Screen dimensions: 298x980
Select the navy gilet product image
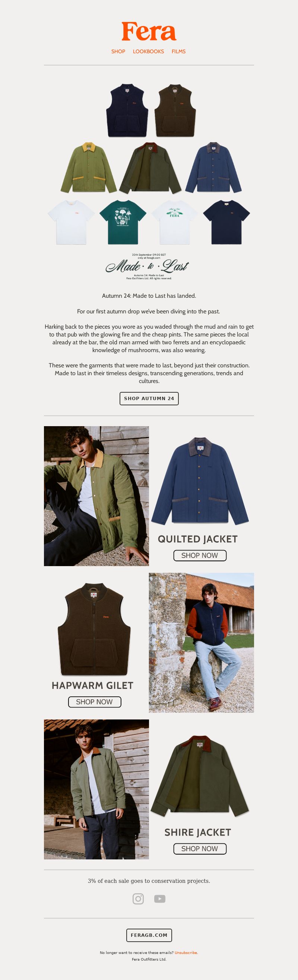tap(127, 110)
